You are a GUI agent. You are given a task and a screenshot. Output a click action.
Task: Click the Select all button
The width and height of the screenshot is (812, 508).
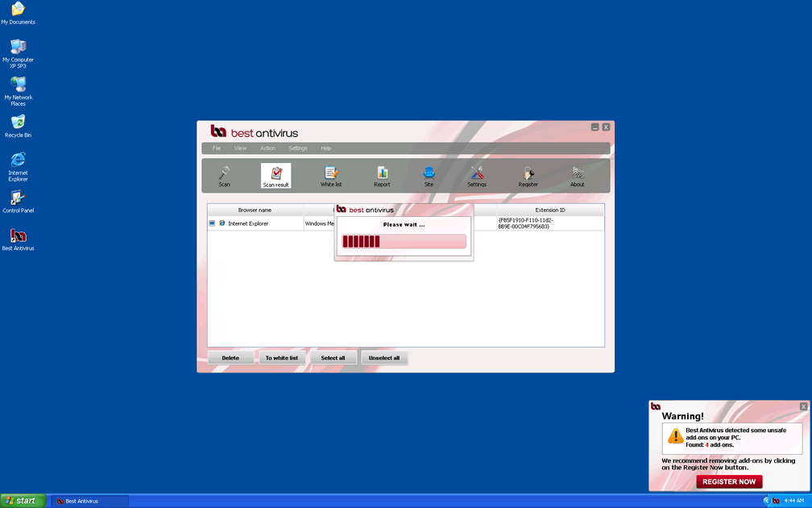(x=333, y=358)
